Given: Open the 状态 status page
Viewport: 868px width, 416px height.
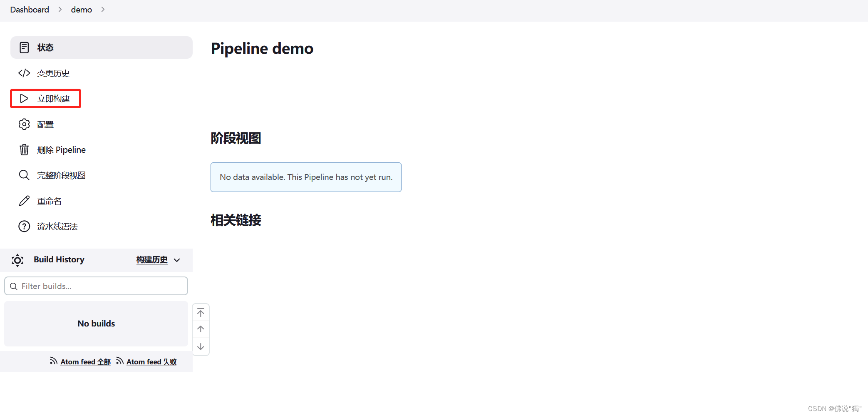Looking at the screenshot, I should coord(101,47).
